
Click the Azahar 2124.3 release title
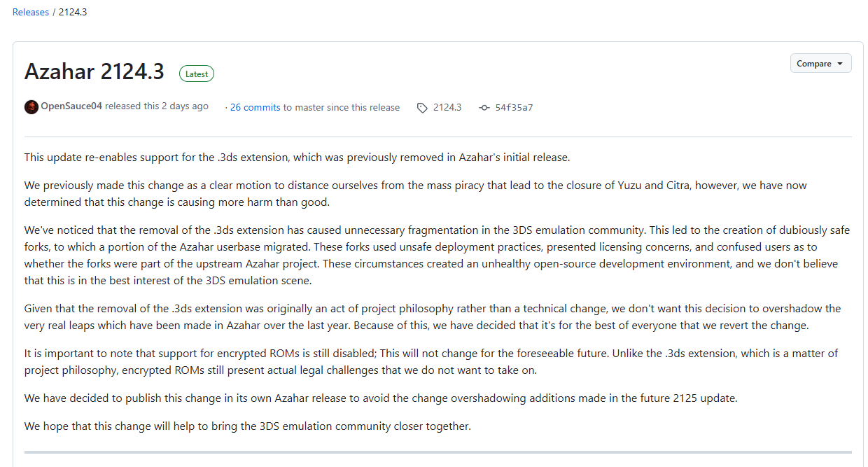94,71
